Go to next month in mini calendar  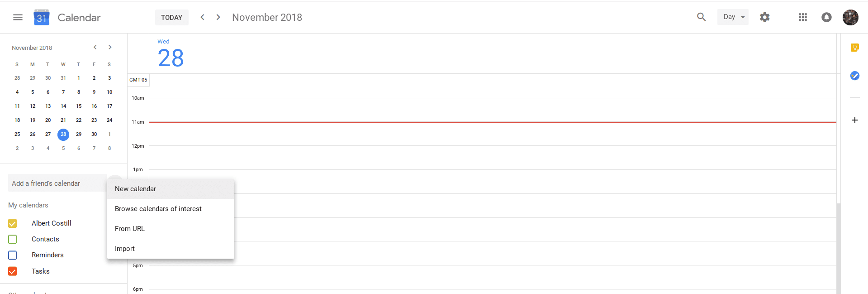coord(110,47)
